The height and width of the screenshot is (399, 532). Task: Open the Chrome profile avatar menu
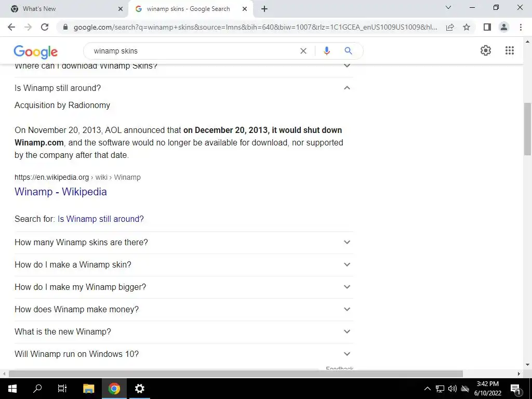click(x=504, y=27)
